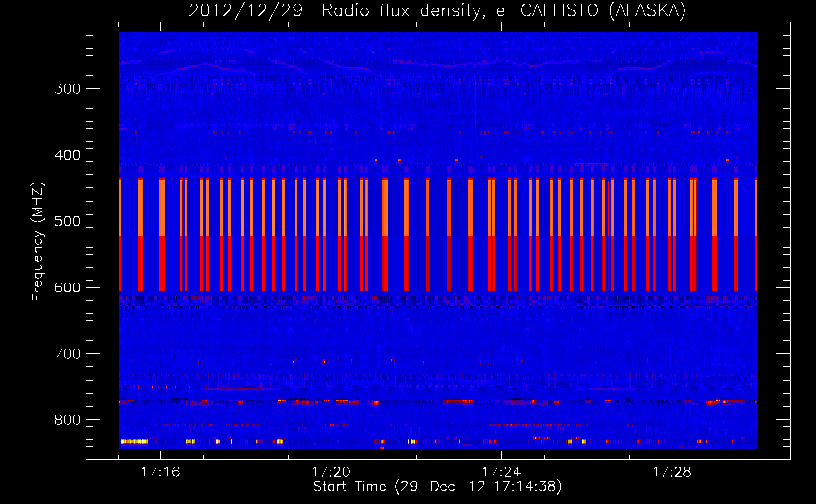Click the 17:20 time tick label
This screenshot has height=504, width=816.
coord(331,472)
